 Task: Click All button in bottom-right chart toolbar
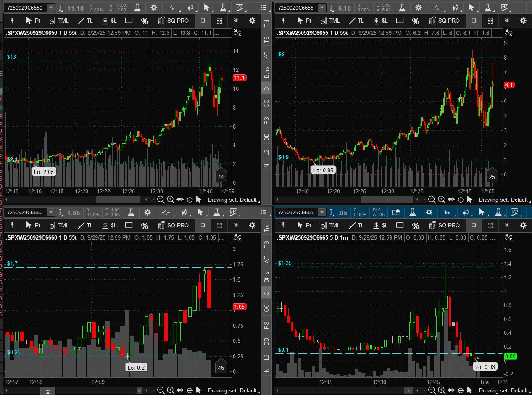tap(507, 225)
